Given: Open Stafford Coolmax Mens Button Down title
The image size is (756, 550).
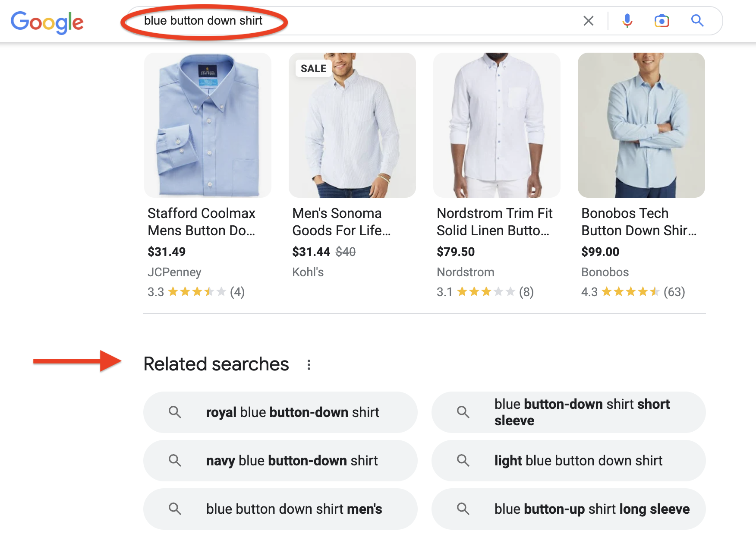Looking at the screenshot, I should point(202,222).
